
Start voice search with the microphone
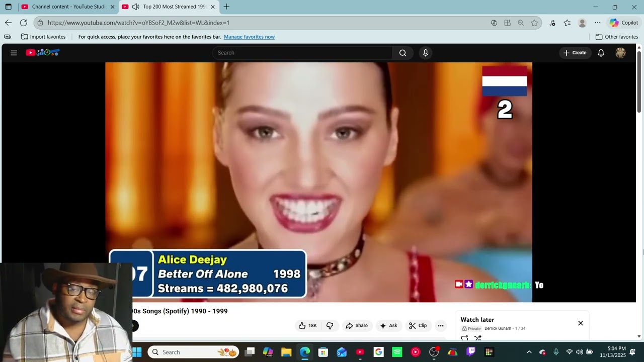point(426,53)
